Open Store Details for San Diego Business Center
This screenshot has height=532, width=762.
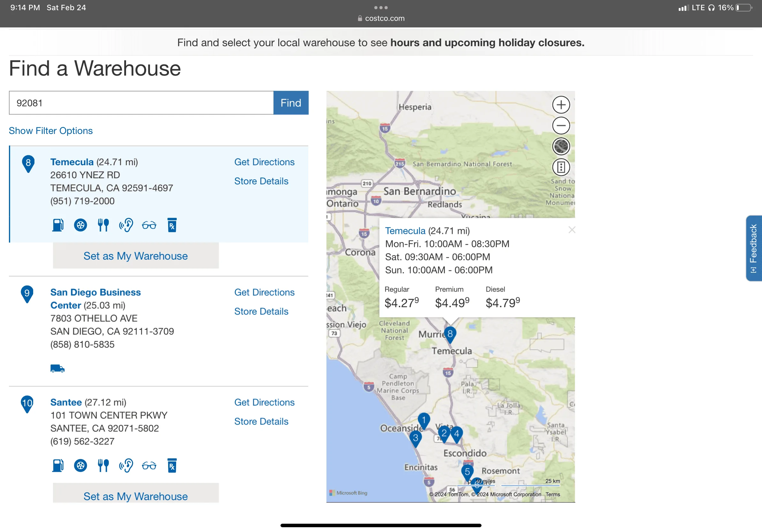tap(261, 311)
